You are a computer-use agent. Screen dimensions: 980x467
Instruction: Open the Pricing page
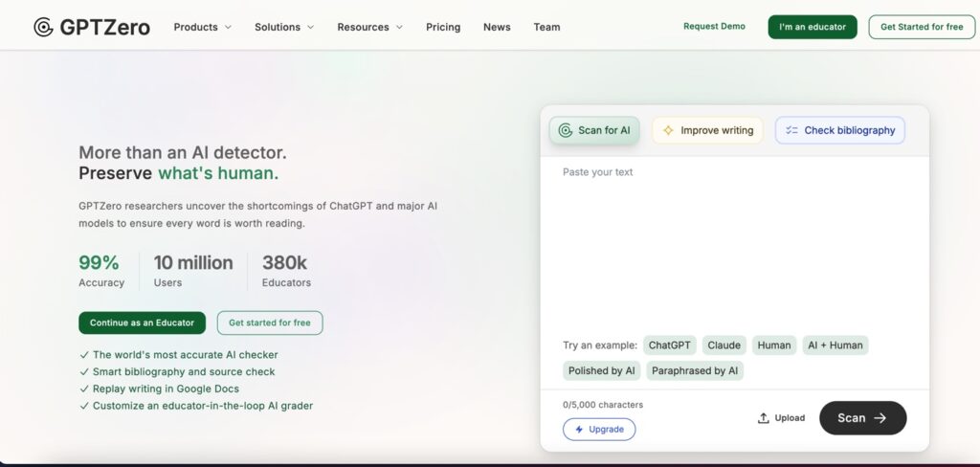click(443, 27)
